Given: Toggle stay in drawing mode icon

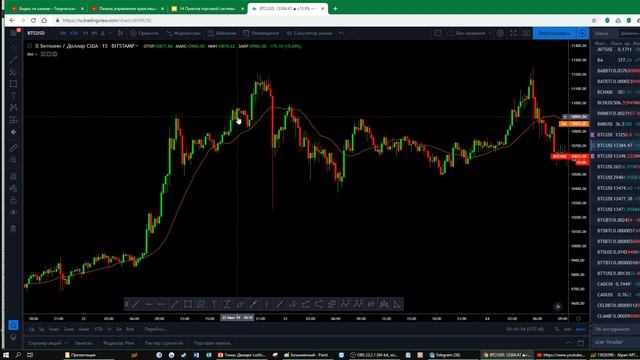Looking at the screenshot, I should point(13,188).
